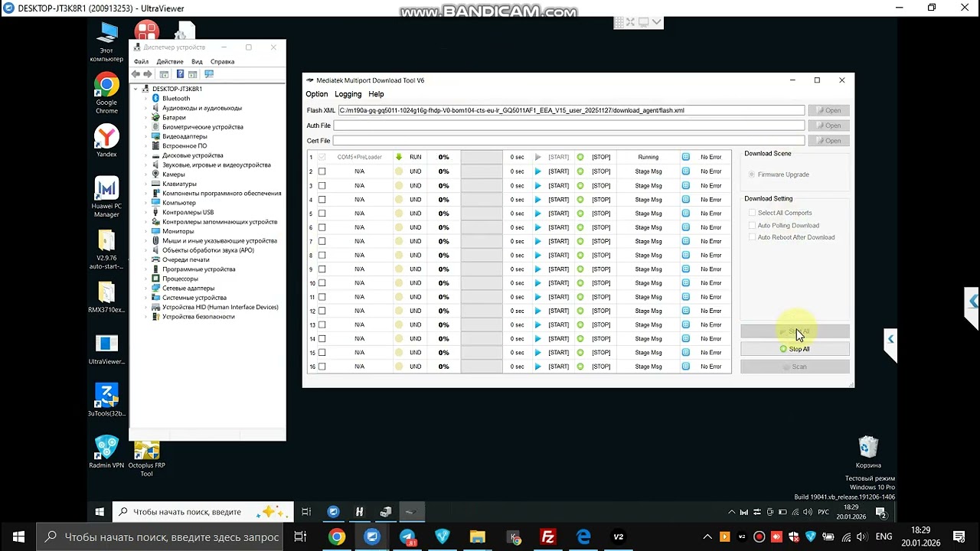Screen dimensions: 980x551
Task: Stop port row 3 with its green icon
Action: pyautogui.click(x=580, y=185)
